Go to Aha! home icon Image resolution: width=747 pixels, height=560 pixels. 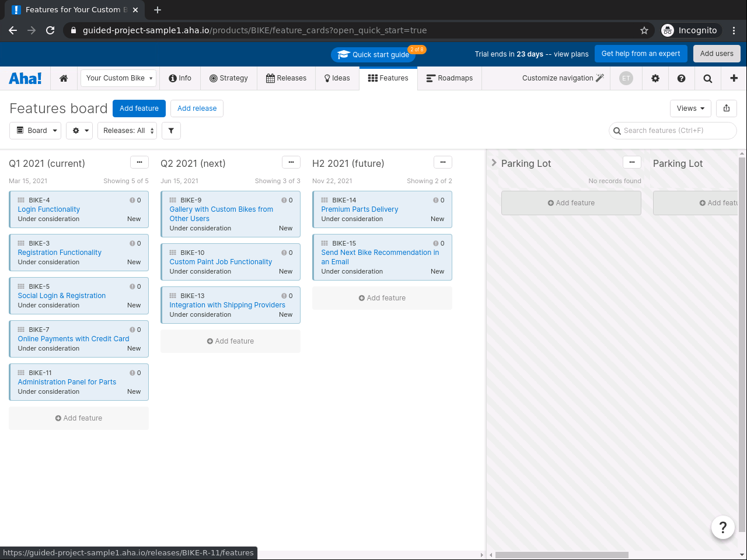tap(64, 78)
